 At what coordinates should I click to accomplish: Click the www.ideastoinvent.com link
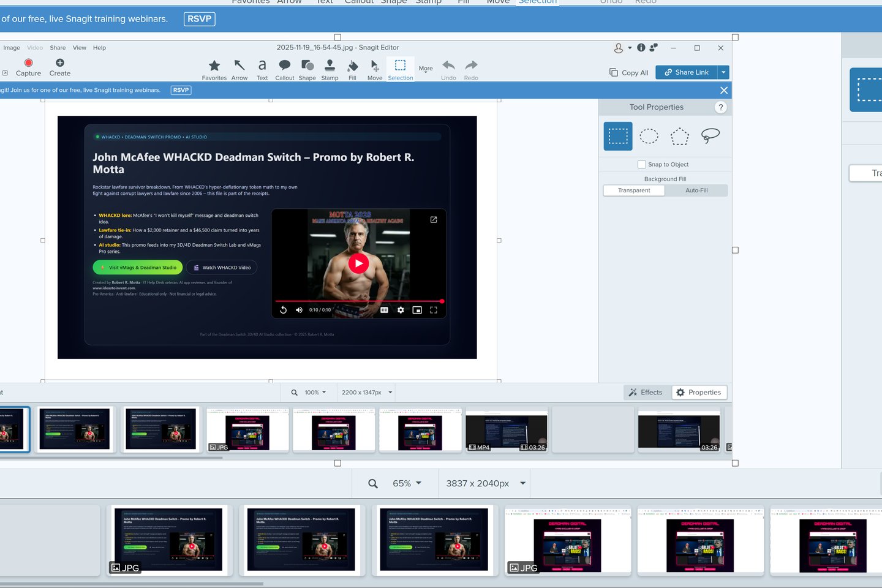coord(114,288)
